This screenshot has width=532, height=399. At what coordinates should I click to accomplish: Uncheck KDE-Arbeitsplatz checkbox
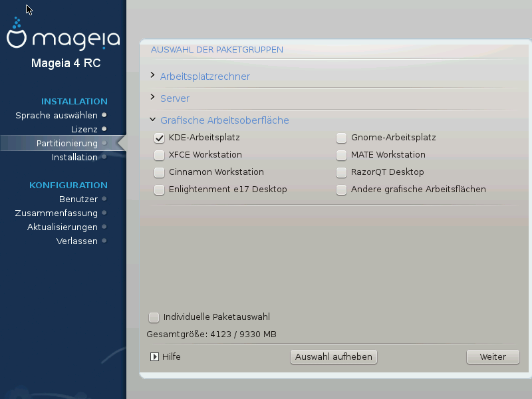pyautogui.click(x=159, y=138)
